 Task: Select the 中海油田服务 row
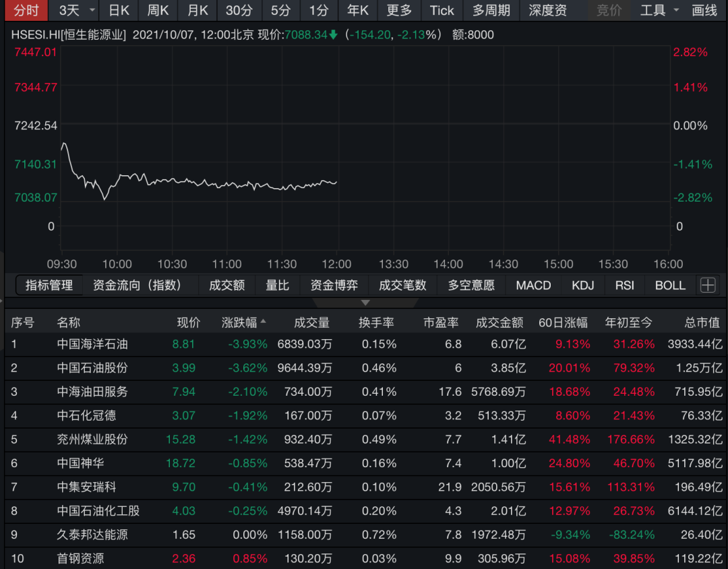tap(364, 392)
